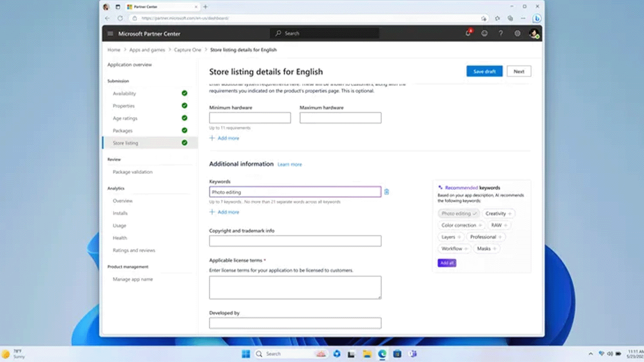Add the Color correction recommended keyword
Viewport: 644px width, 362px height.
point(461,225)
